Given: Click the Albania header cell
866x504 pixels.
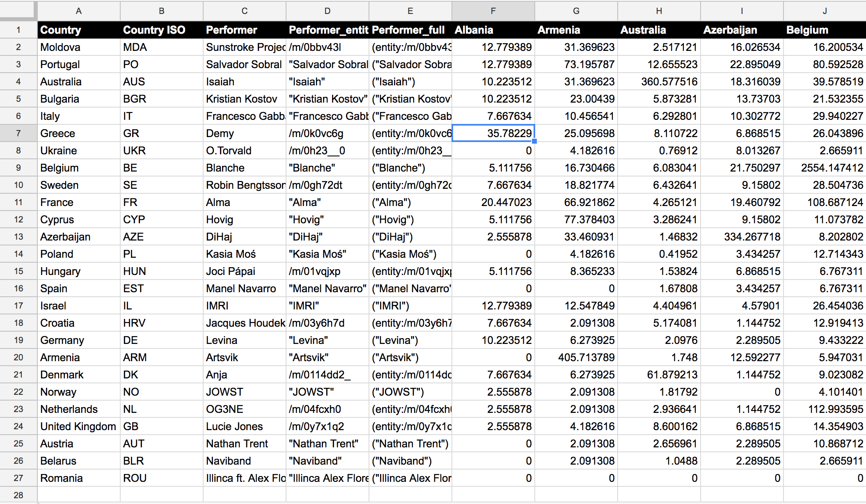Looking at the screenshot, I should tap(493, 30).
